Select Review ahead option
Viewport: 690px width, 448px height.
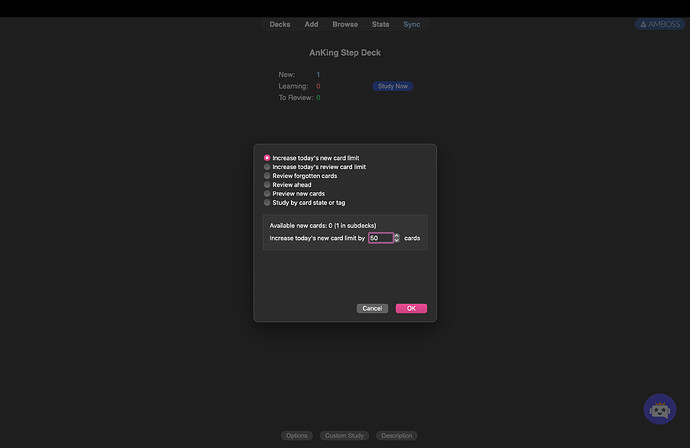tap(287, 185)
